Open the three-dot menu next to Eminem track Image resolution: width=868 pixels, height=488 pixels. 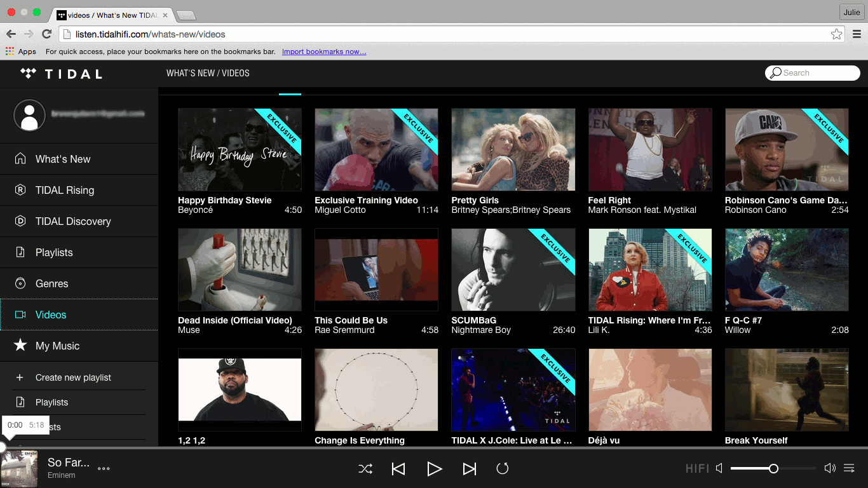(103, 469)
